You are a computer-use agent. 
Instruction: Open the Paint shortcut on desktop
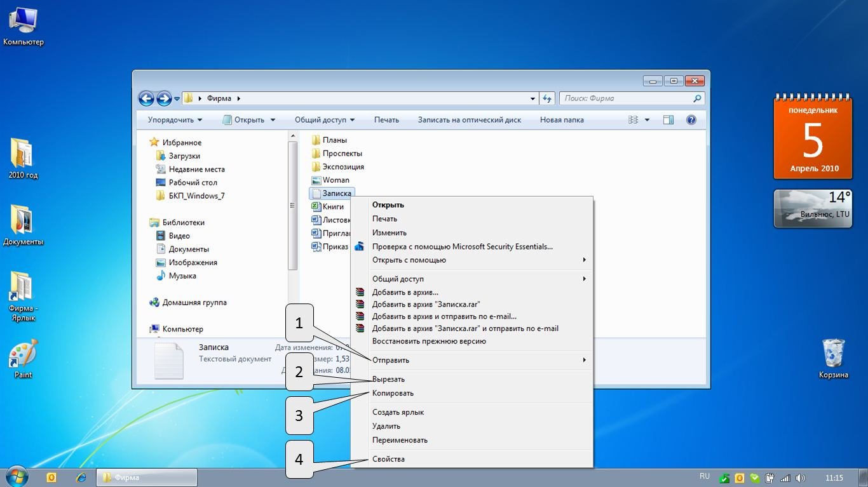pyautogui.click(x=24, y=356)
